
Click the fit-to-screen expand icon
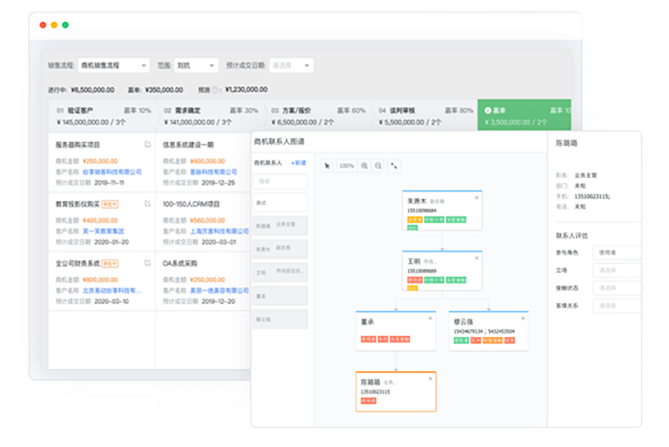tap(394, 166)
